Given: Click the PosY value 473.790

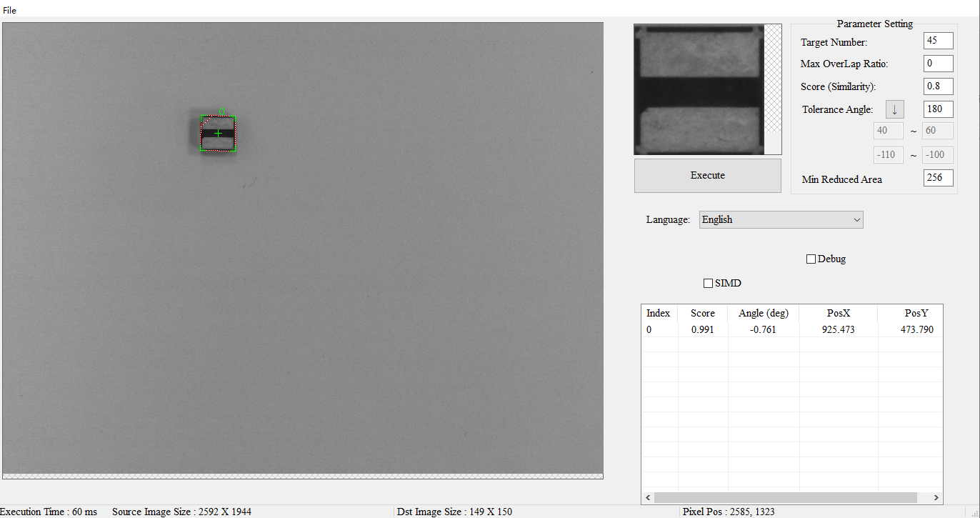Looking at the screenshot, I should pyautogui.click(x=916, y=330).
